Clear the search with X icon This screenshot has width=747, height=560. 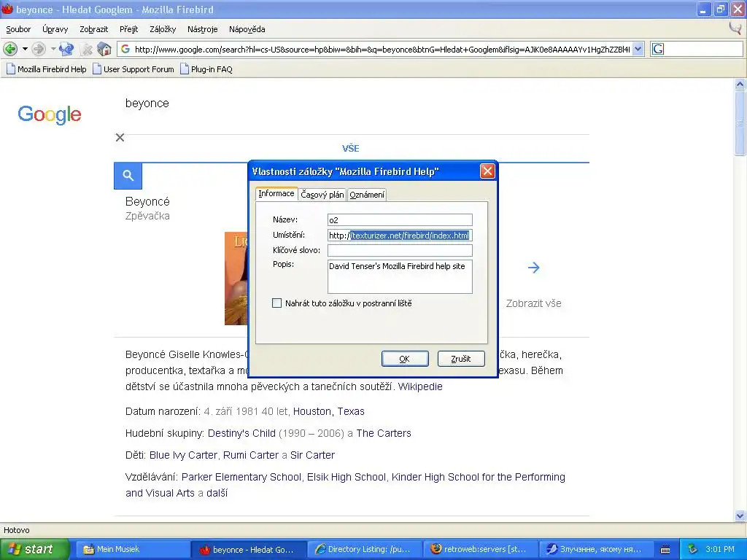(120, 138)
